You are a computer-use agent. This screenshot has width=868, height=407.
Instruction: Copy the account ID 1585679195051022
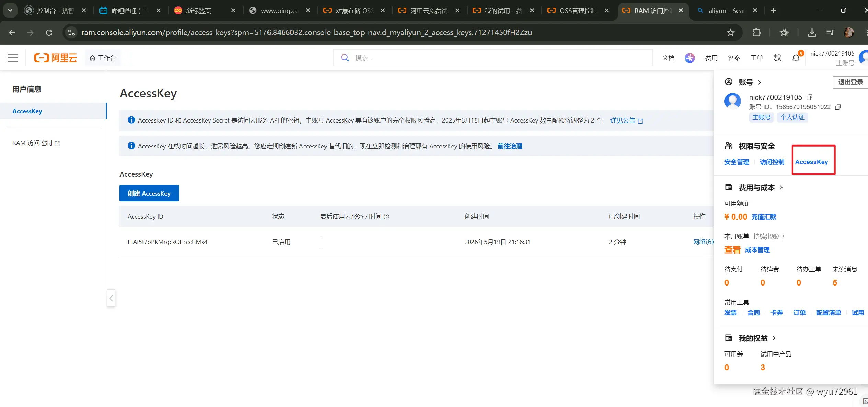pyautogui.click(x=838, y=107)
